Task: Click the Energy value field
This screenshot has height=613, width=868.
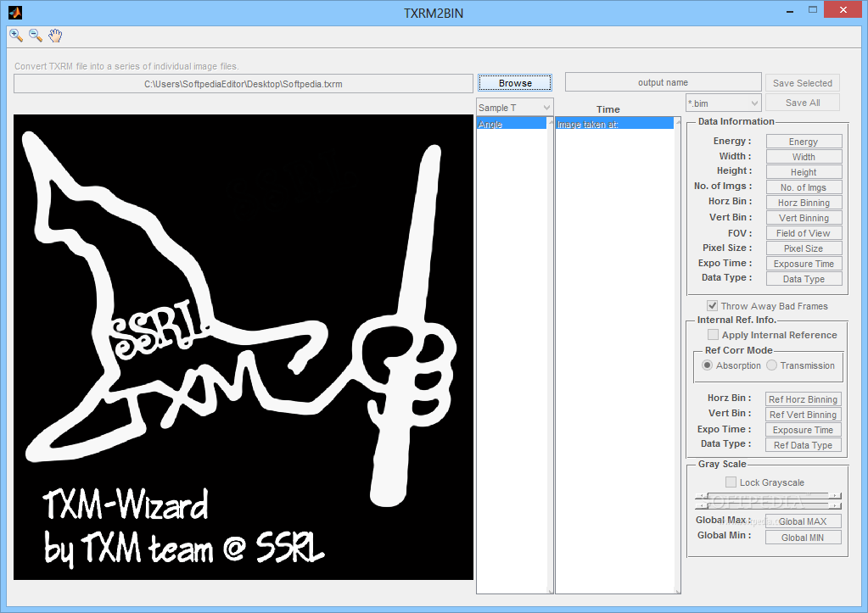Action: [804, 142]
